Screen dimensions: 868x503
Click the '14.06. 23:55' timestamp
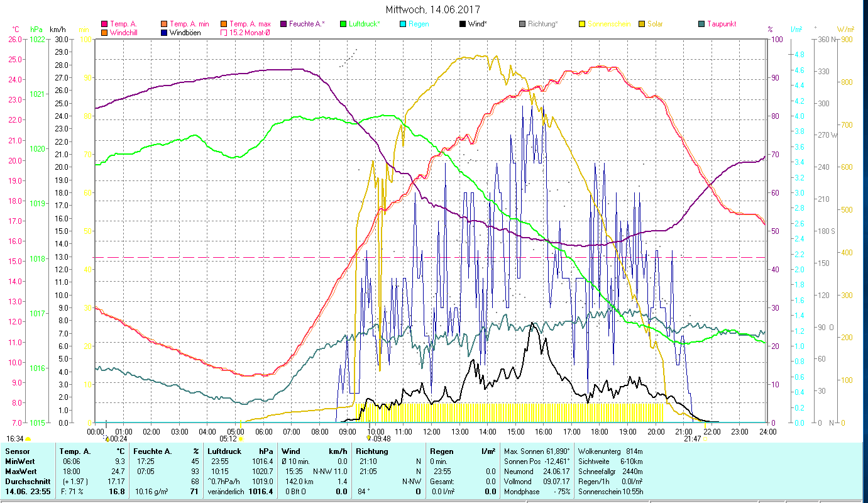click(26, 492)
